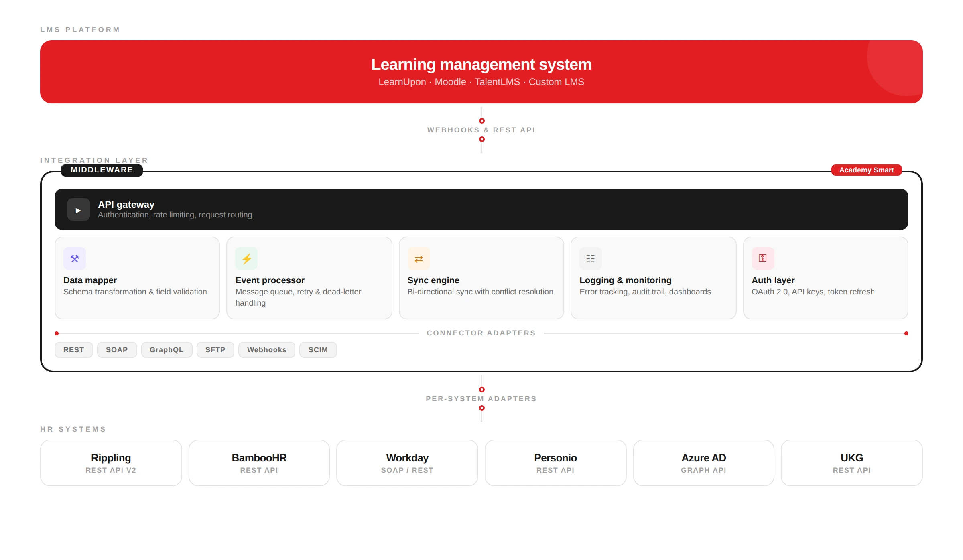Select the Webhooks connector adapter chip
This screenshot has width=963, height=560.
(x=267, y=350)
